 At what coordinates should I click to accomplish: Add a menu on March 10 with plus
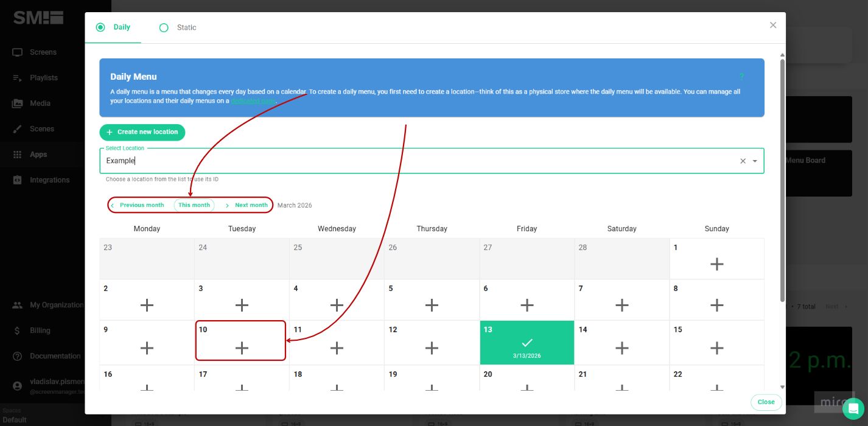click(241, 347)
